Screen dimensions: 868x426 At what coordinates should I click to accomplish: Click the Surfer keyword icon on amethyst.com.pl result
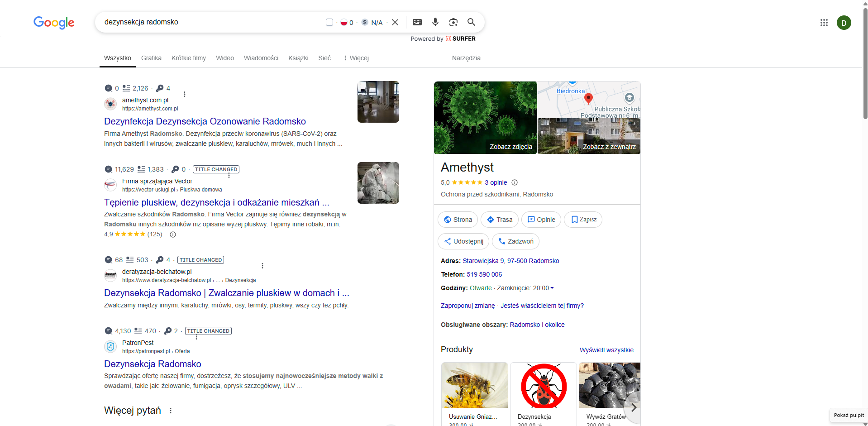pos(161,88)
